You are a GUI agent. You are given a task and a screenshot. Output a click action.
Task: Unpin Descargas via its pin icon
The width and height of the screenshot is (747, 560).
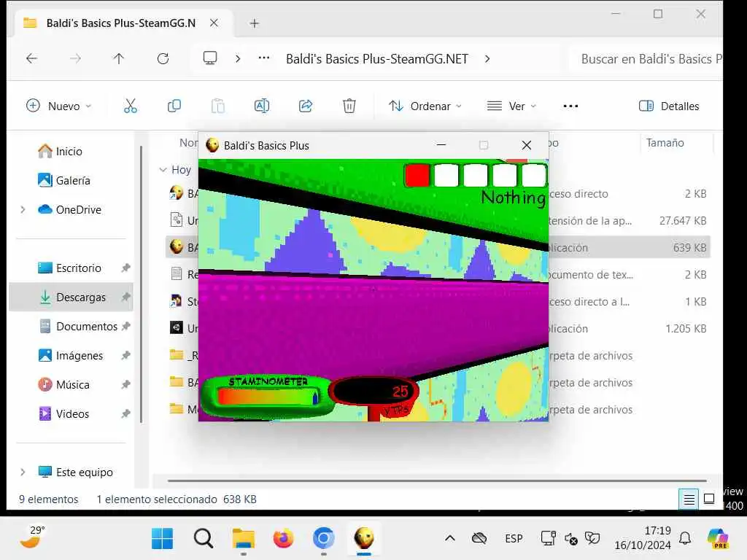125,297
